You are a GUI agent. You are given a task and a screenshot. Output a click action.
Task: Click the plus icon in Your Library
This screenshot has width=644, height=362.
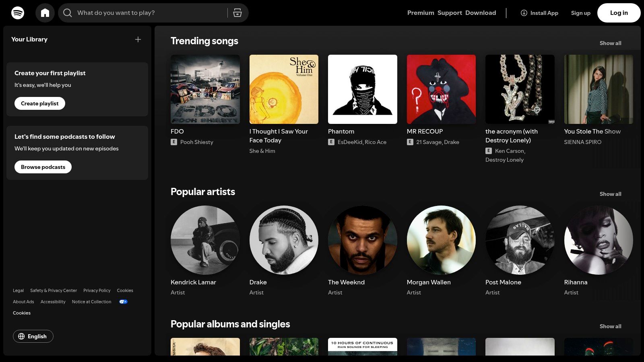coord(138,39)
